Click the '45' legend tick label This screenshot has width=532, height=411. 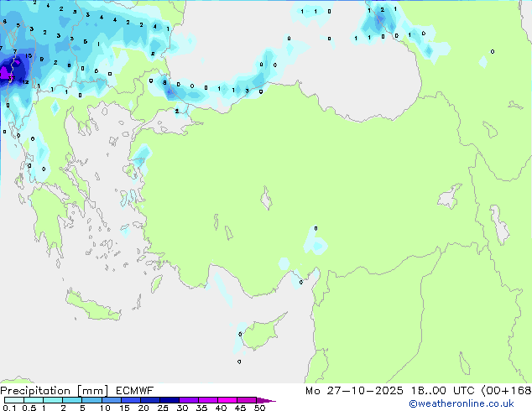coord(240,408)
